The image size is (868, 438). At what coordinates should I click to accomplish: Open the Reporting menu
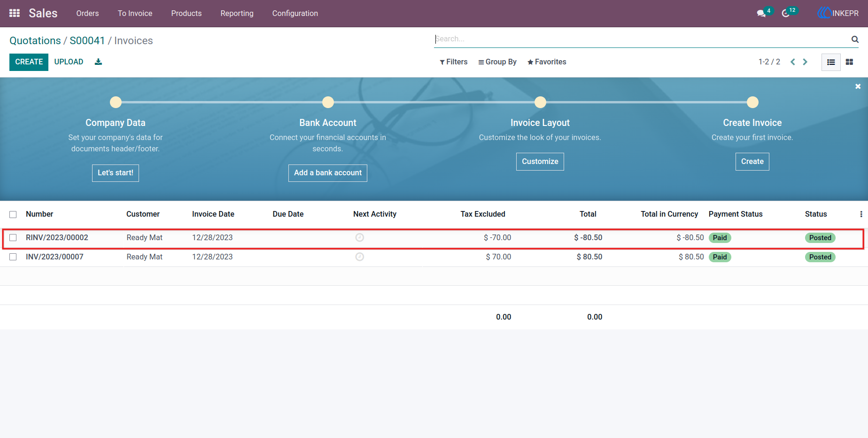[x=237, y=13]
